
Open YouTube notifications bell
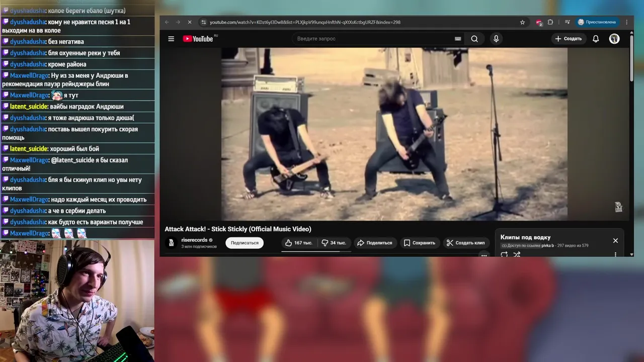[x=596, y=39]
